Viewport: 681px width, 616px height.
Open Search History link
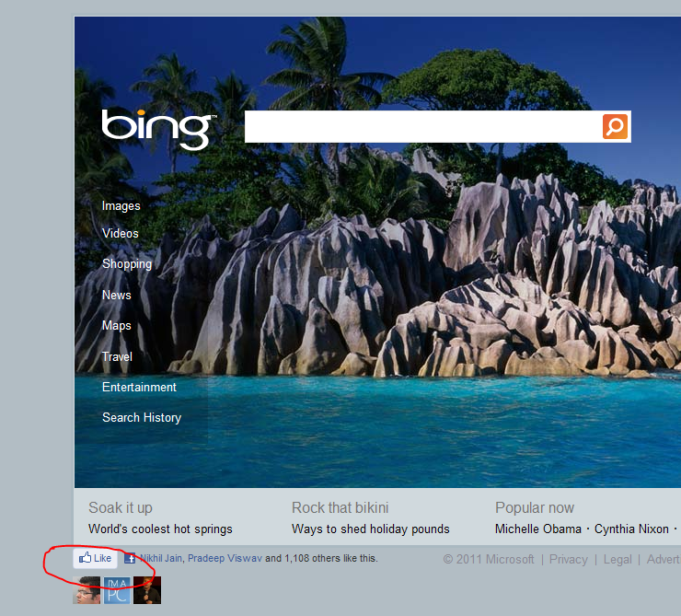pos(142,417)
